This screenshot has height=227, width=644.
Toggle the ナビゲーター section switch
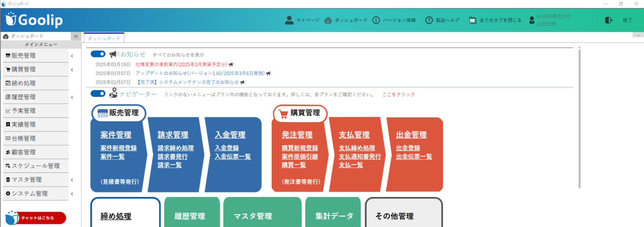98,93
